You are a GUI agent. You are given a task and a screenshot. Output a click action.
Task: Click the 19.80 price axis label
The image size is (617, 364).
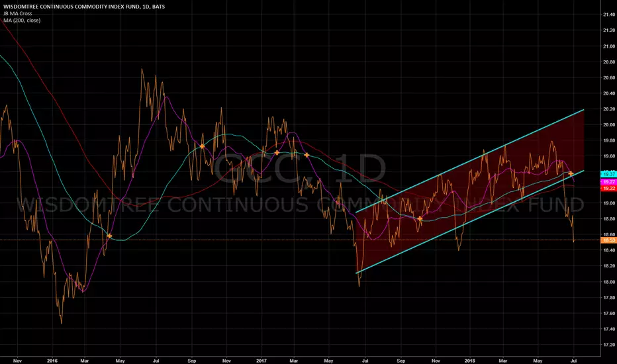tap(609, 140)
